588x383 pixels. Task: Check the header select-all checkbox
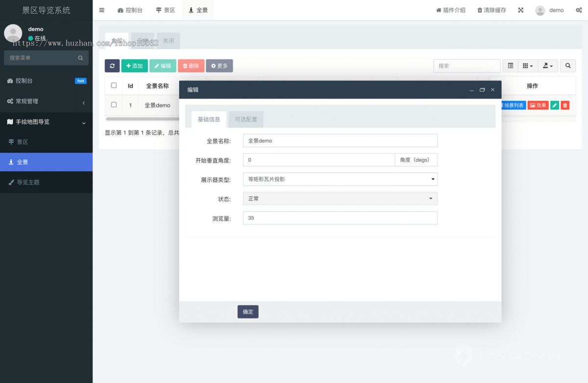click(x=113, y=85)
